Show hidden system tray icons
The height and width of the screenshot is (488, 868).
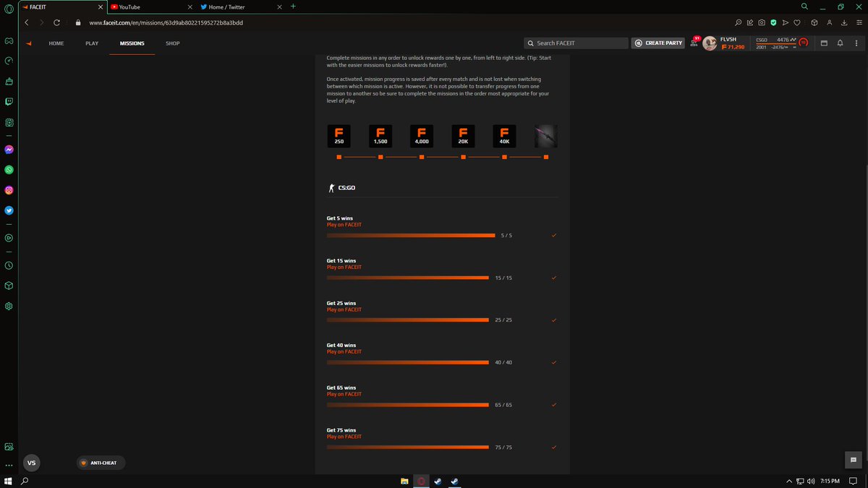pyautogui.click(x=788, y=481)
